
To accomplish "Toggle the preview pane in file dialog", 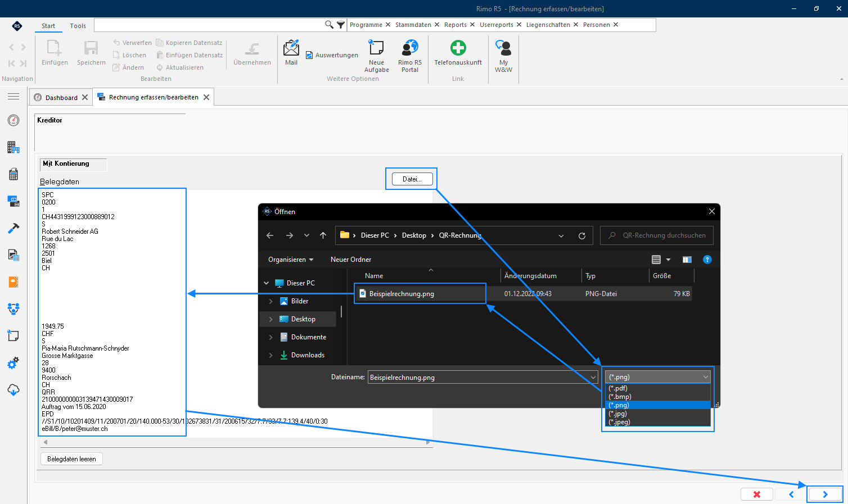I will pos(687,260).
